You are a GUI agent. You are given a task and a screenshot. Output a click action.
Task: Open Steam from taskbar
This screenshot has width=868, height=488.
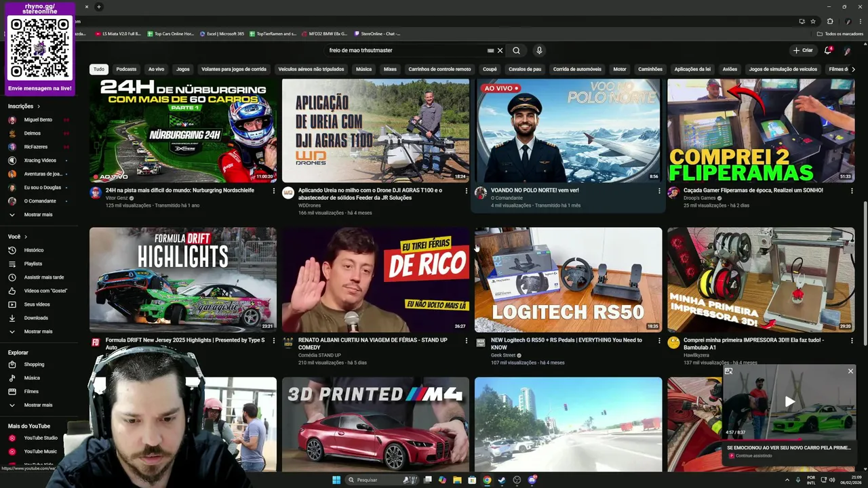tap(502, 480)
